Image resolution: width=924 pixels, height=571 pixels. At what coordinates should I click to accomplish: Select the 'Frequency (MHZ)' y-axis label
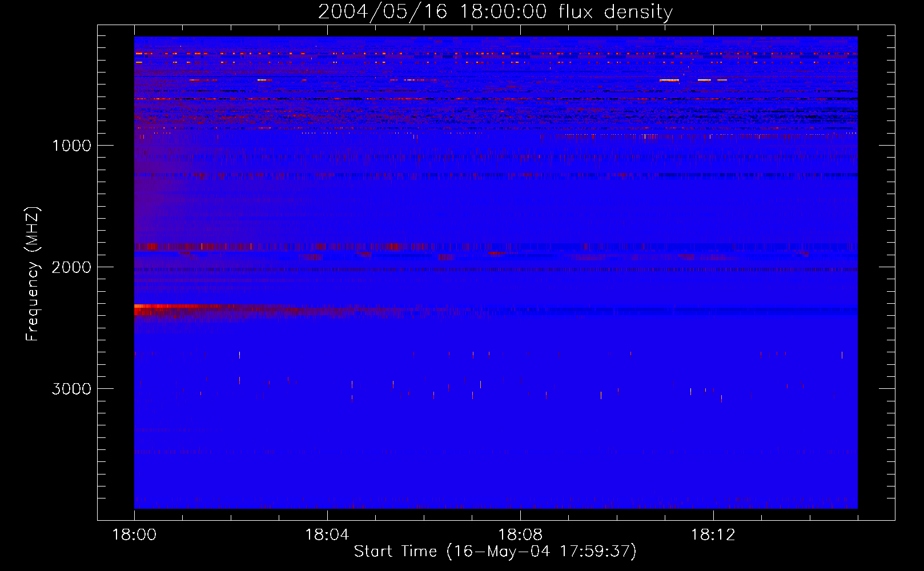point(33,274)
